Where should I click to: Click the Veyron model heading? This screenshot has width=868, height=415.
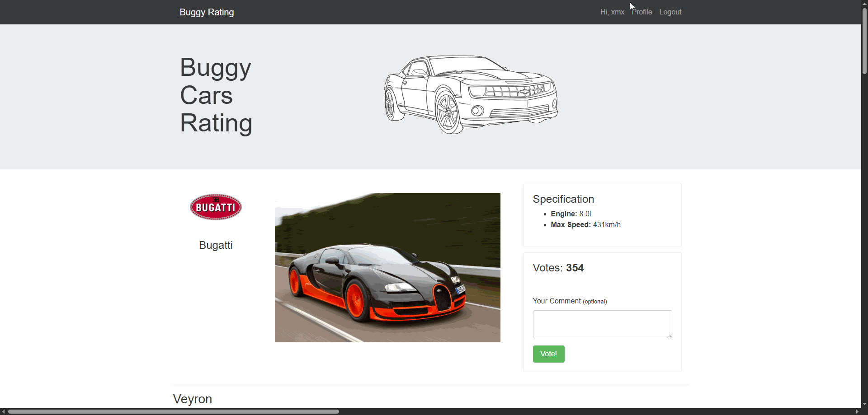coord(193,399)
